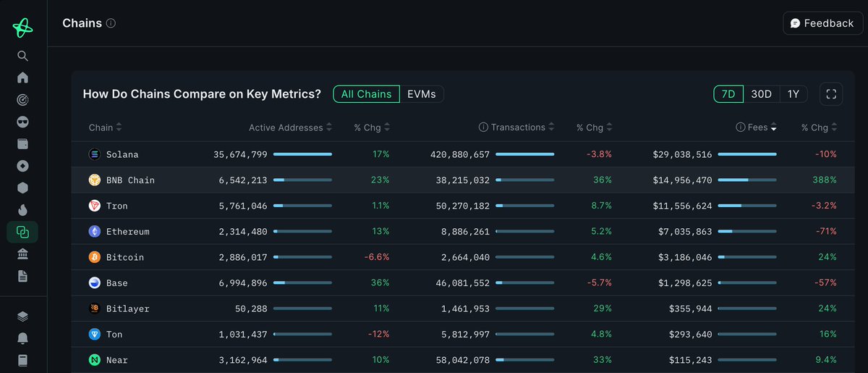The height and width of the screenshot is (373, 868).
Task: Click Tron's transactions bar
Action: (x=525, y=206)
